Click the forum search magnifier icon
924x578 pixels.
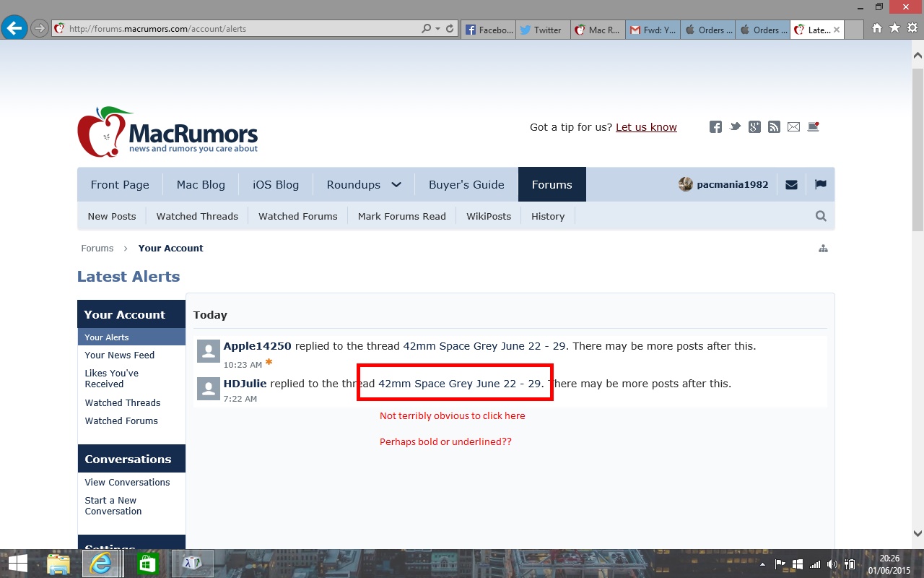pyautogui.click(x=821, y=216)
